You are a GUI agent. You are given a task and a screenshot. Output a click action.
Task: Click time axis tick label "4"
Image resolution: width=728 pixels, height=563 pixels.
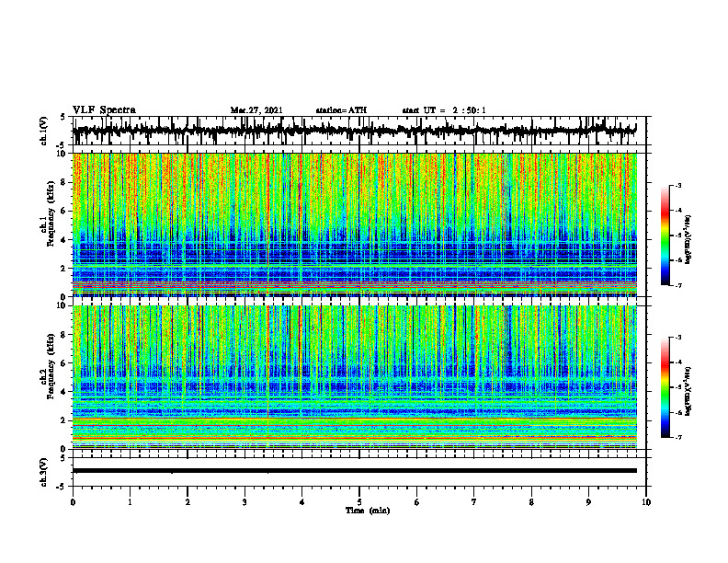(x=302, y=502)
